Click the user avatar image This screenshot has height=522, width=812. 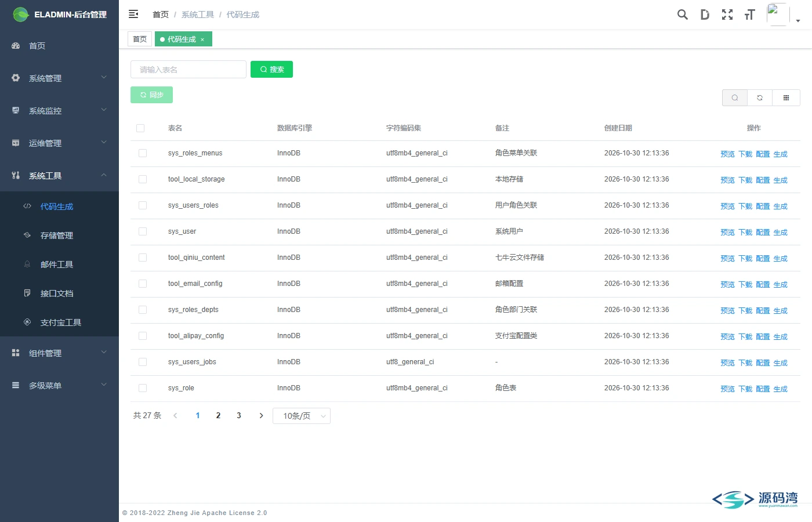click(x=778, y=14)
